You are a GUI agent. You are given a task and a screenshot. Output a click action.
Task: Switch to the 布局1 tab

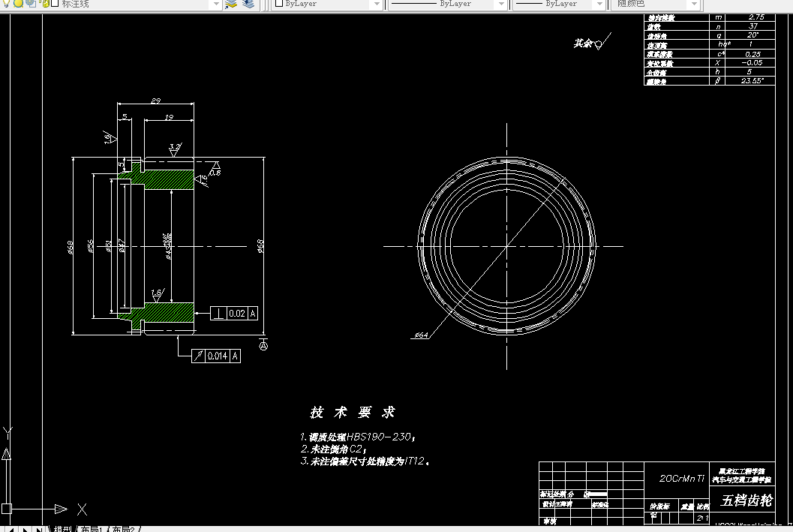[x=92, y=529]
